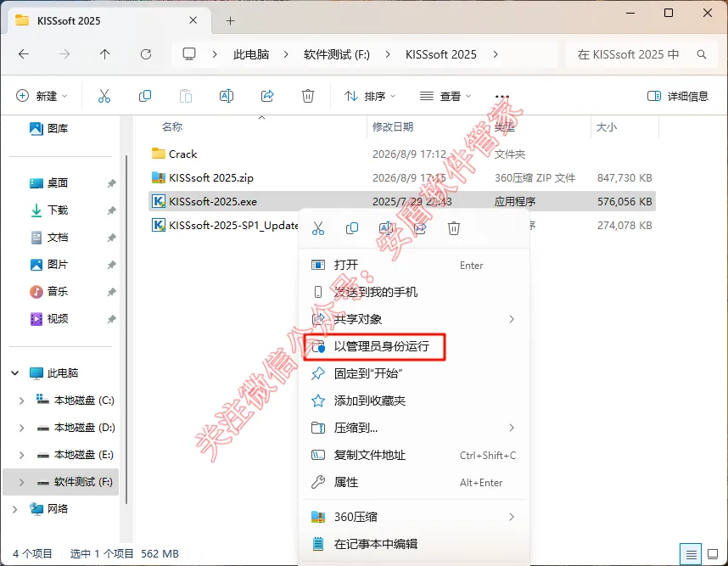This screenshot has height=566, width=728.
Task: Click the computer icon in the address bar
Action: [x=189, y=54]
